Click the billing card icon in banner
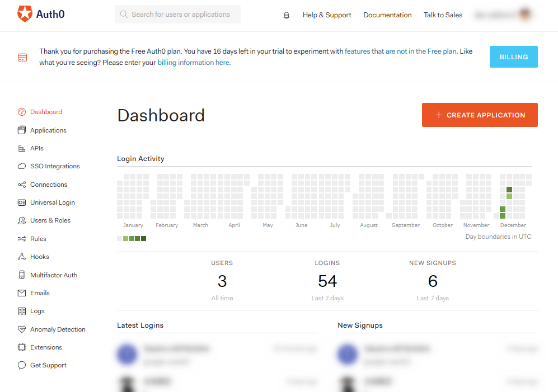The image size is (558, 392). [x=22, y=57]
